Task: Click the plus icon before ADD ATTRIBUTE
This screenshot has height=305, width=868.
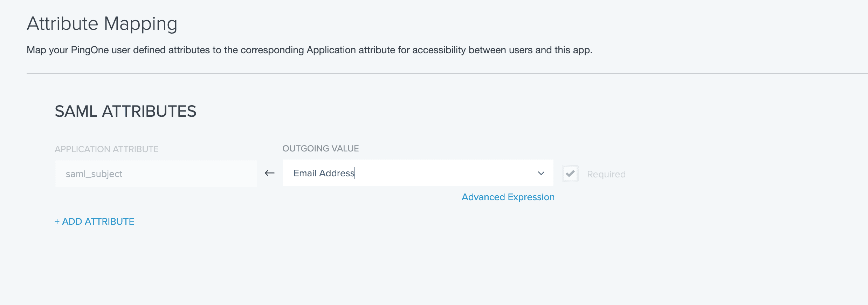Action: (57, 222)
